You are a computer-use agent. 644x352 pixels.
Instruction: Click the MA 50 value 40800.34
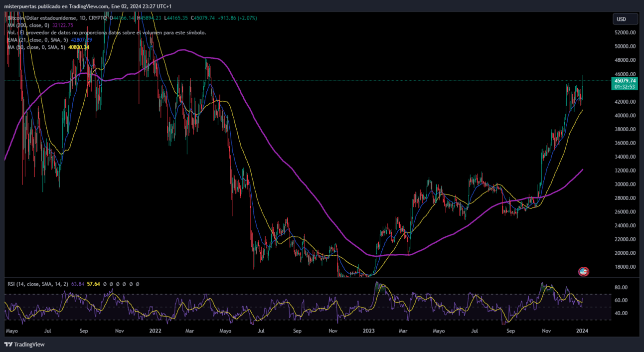[x=78, y=47]
